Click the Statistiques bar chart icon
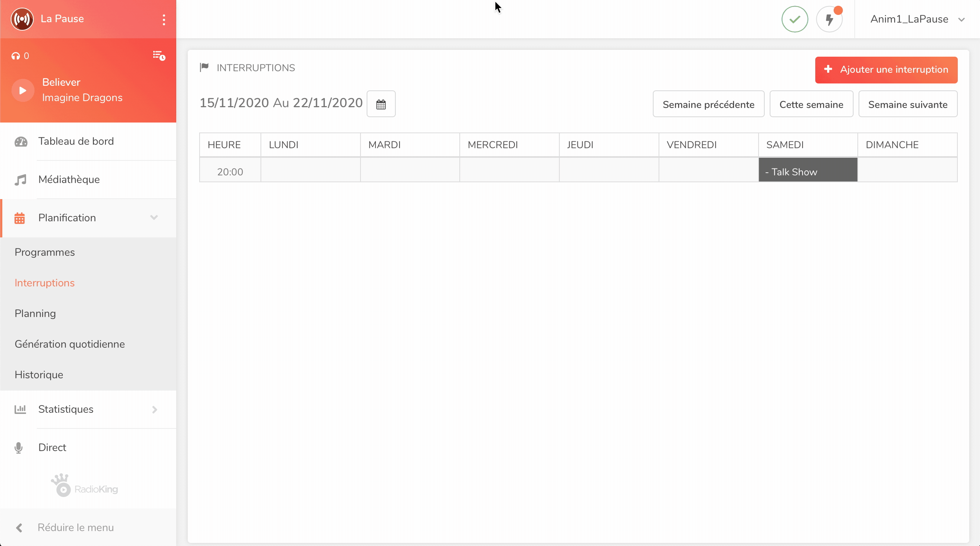 (x=20, y=409)
